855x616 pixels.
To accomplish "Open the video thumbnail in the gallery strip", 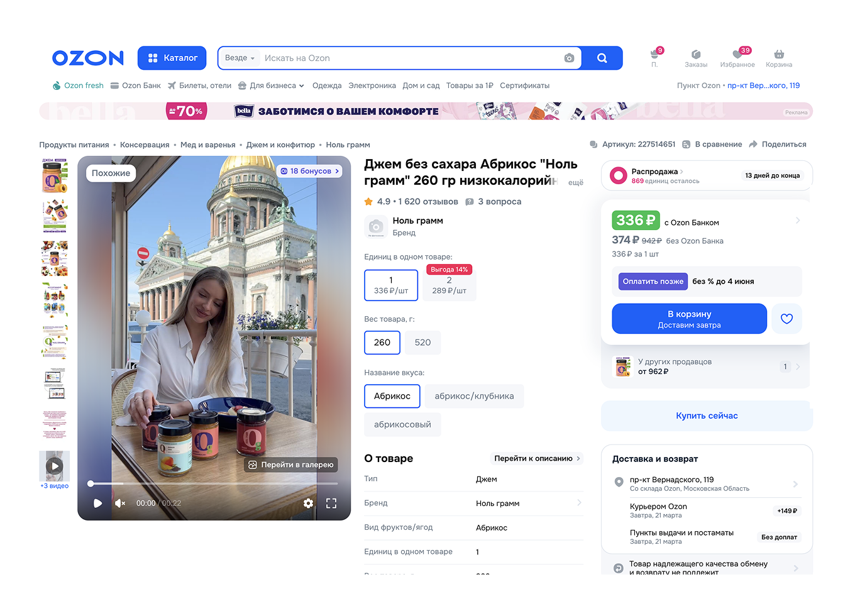I will pyautogui.click(x=55, y=466).
